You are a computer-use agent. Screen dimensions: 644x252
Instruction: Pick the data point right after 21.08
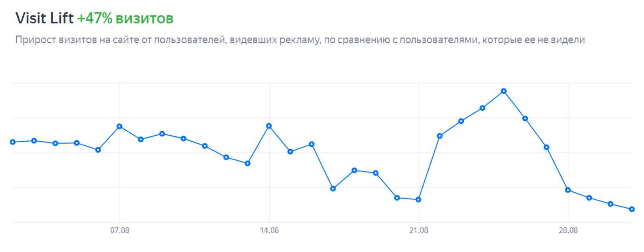[x=440, y=136]
